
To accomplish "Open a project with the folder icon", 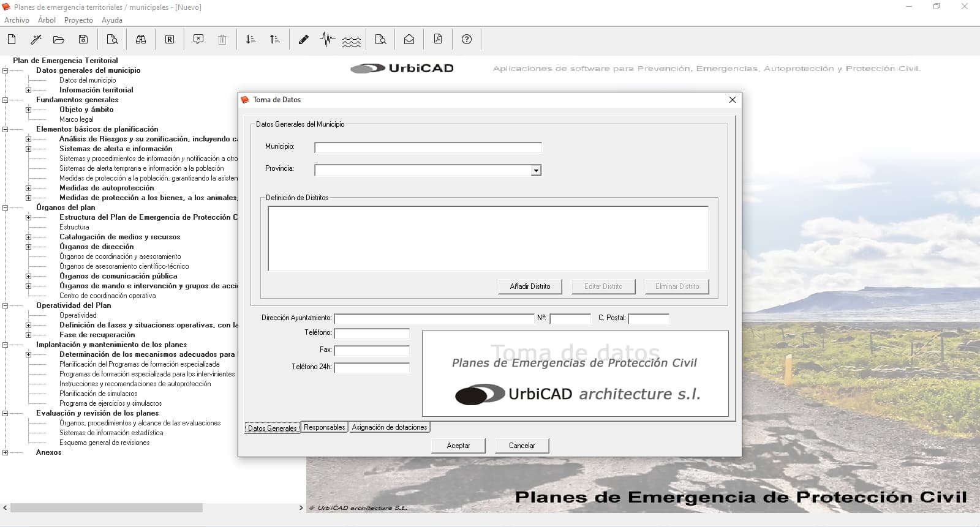I will coord(59,39).
